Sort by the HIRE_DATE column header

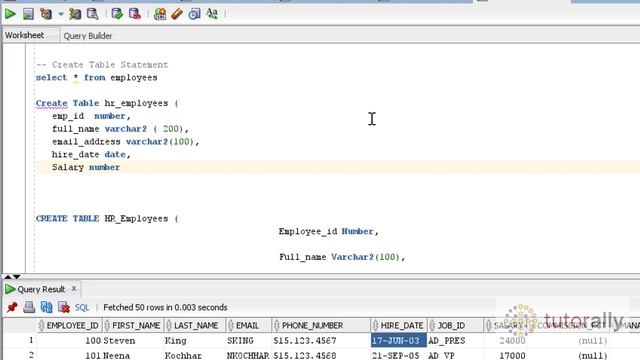pos(399,326)
